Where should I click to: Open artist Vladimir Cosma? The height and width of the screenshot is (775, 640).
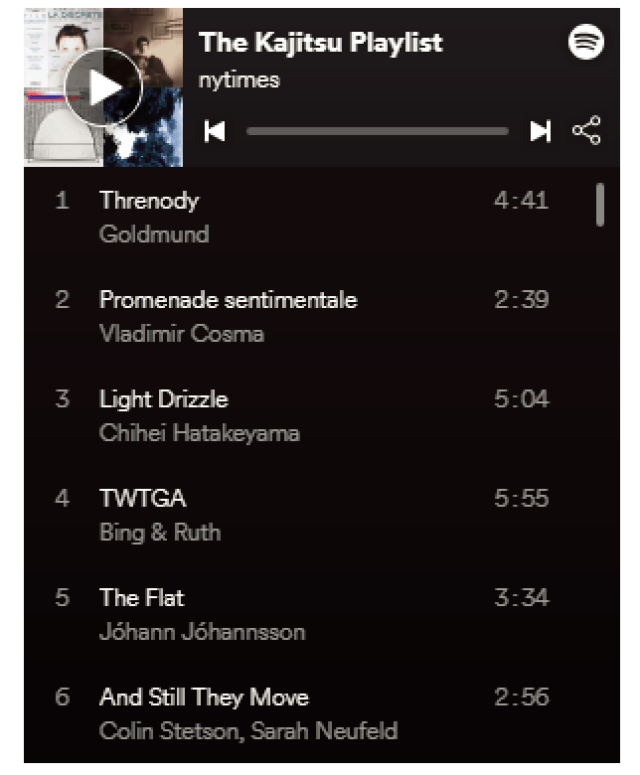(x=182, y=334)
